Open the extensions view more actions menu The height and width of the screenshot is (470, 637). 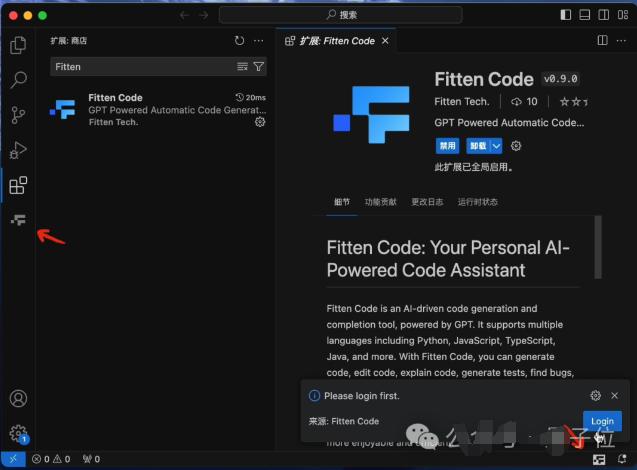click(x=258, y=41)
